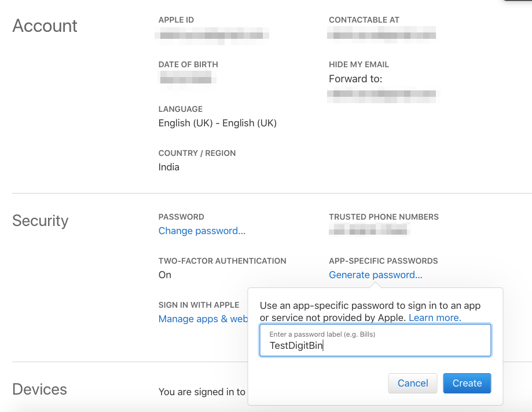Screen dimensions: 532x412
Task: Select the 'English (UK) - English (UK)' language value
Action: [218, 123]
